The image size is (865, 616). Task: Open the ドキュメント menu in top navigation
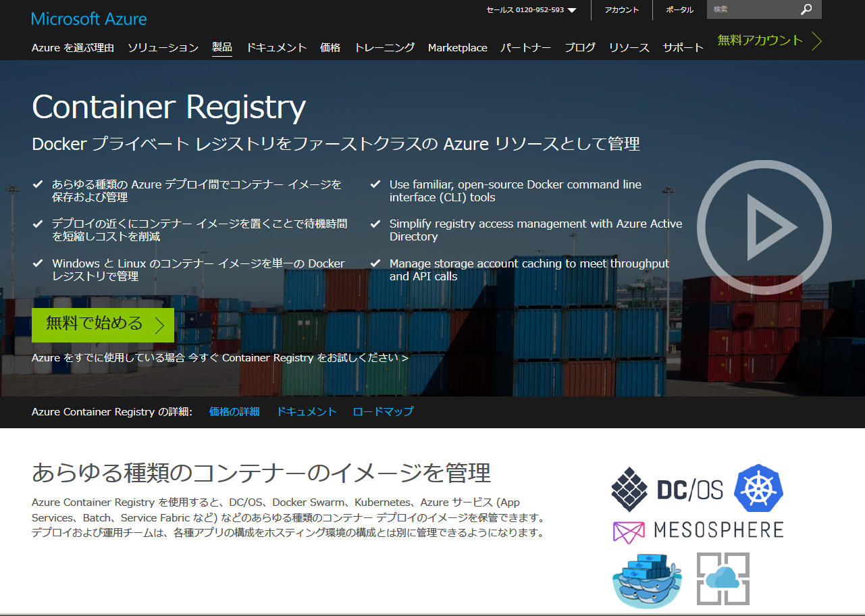(276, 47)
